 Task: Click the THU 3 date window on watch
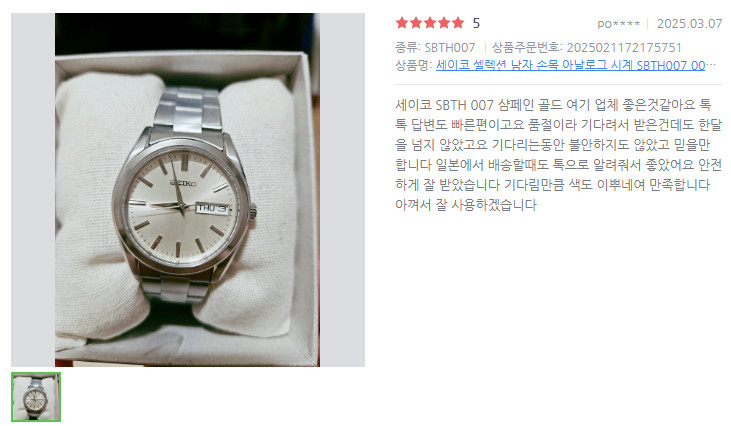pos(213,208)
